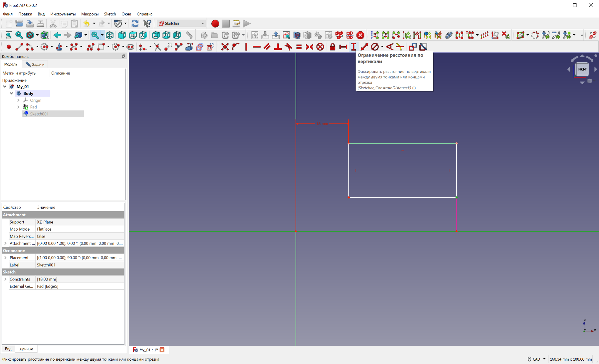Apply the Perpendicular constraint
This screenshot has width=599, height=364.
pyautogui.click(x=278, y=47)
